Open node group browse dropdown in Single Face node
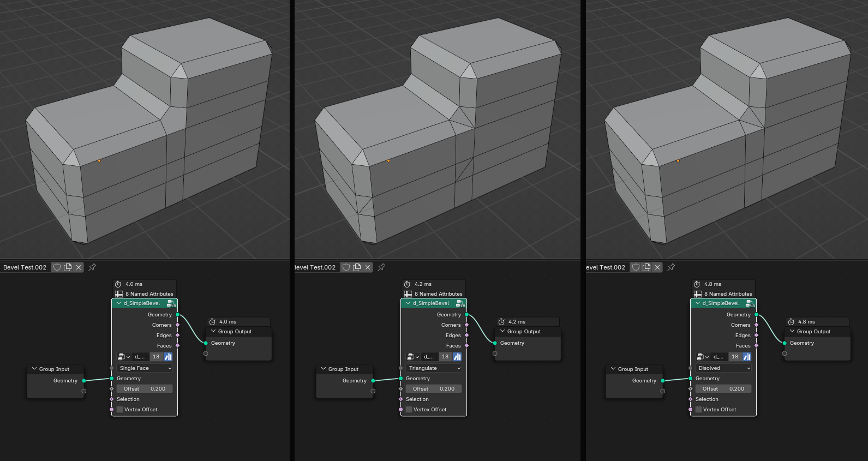Viewport: 868px width, 461px height. click(x=124, y=357)
